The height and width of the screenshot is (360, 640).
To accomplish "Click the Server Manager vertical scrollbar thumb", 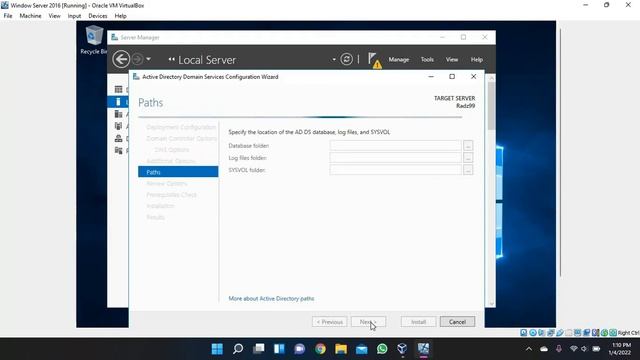I will [491, 106].
